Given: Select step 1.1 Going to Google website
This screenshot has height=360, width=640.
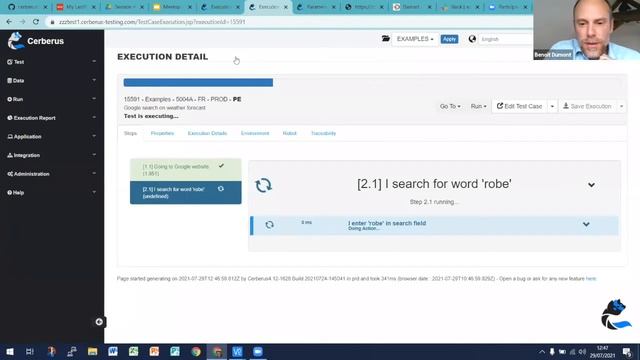Looking at the screenshot, I should 186,170.
